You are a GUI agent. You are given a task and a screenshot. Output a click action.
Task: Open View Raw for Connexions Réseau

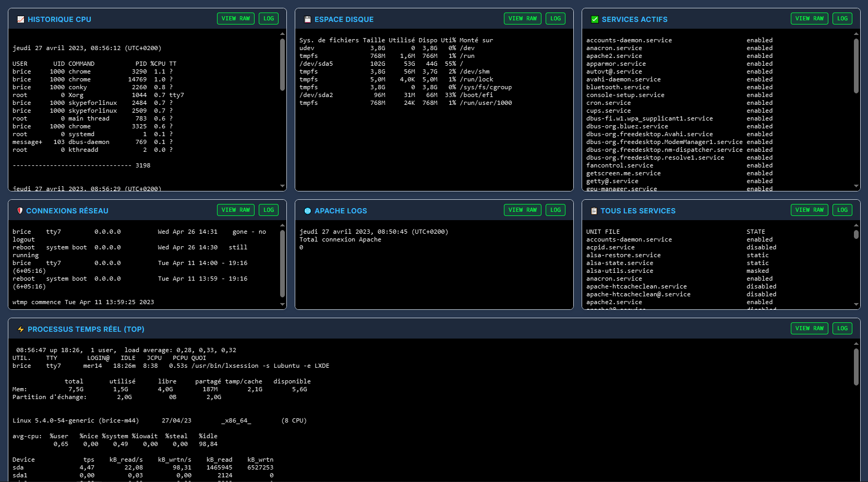tap(236, 210)
